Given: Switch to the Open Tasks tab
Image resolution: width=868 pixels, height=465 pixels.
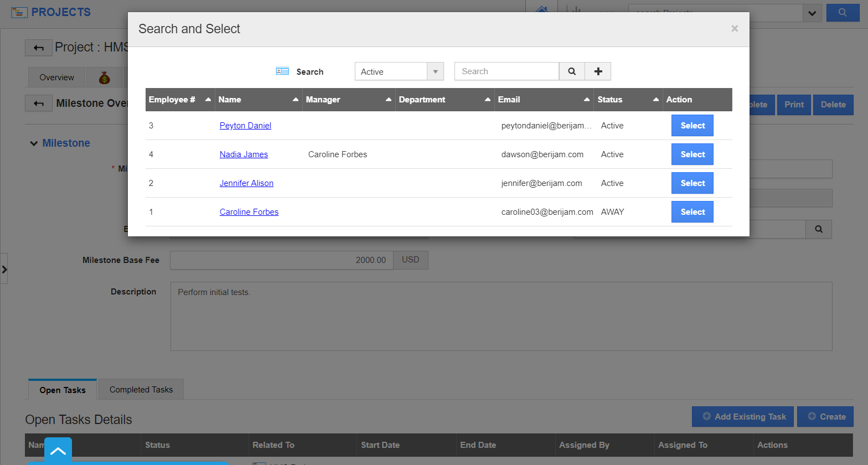Looking at the screenshot, I should pyautogui.click(x=63, y=390).
